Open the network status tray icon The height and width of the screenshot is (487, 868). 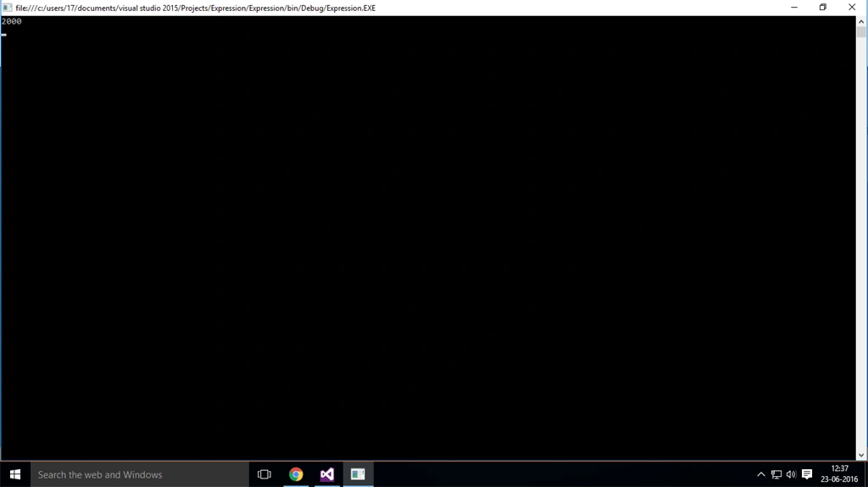tap(776, 474)
